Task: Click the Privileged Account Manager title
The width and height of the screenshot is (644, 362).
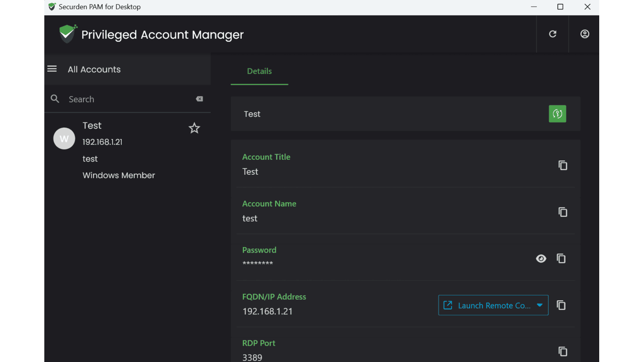Action: 163,34
